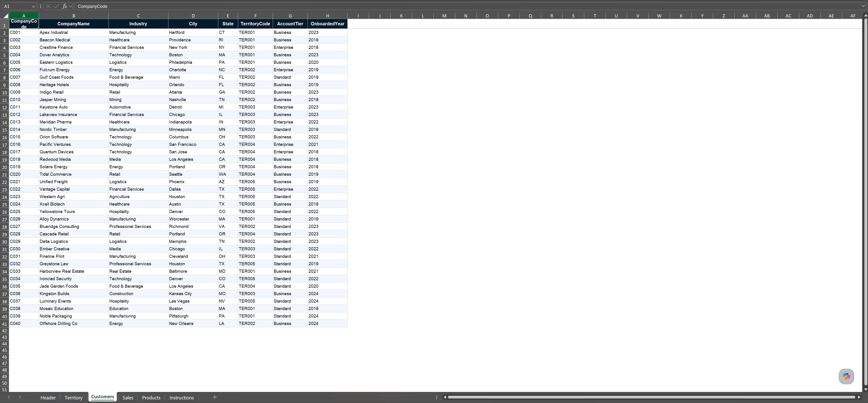
Task: Switch to the Header sheet tab
Action: point(48,398)
